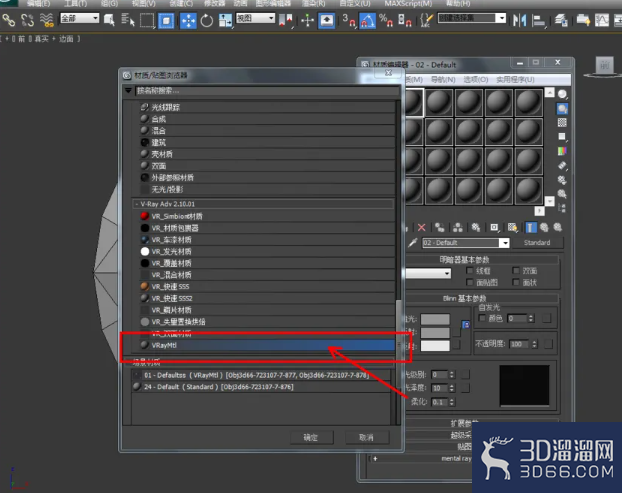Click the Use Pivot Point Center icon
The height and width of the screenshot is (493, 622).
[x=286, y=20]
